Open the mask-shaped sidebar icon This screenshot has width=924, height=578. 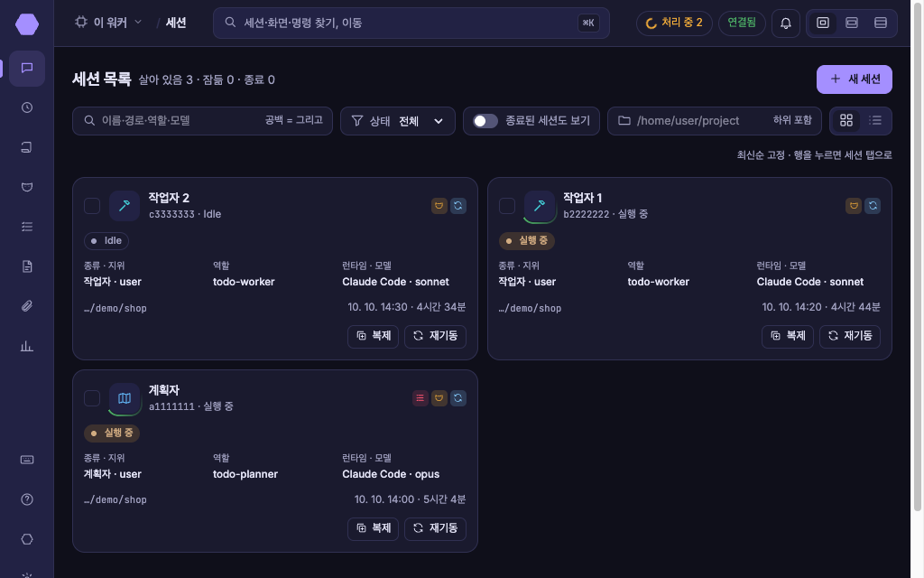(x=27, y=187)
